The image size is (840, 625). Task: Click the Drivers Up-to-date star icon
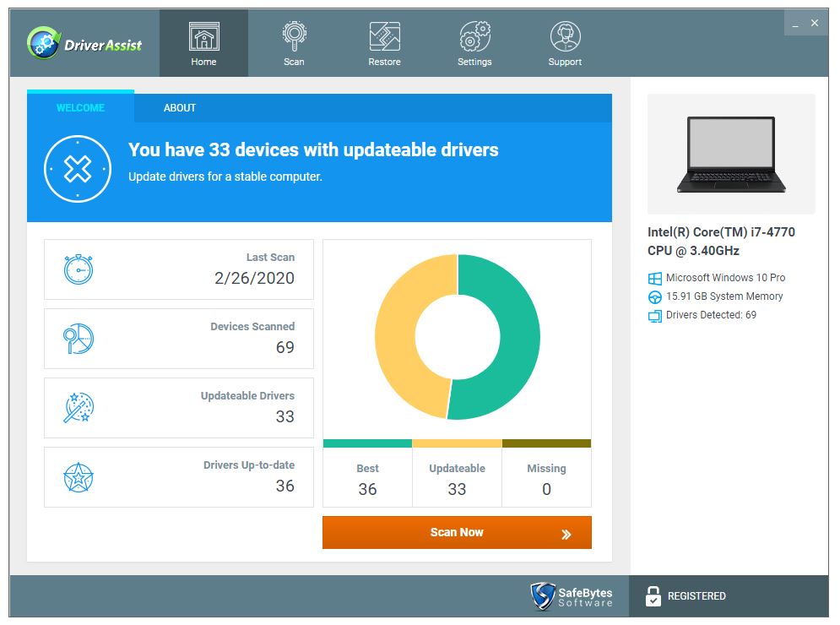tap(79, 477)
